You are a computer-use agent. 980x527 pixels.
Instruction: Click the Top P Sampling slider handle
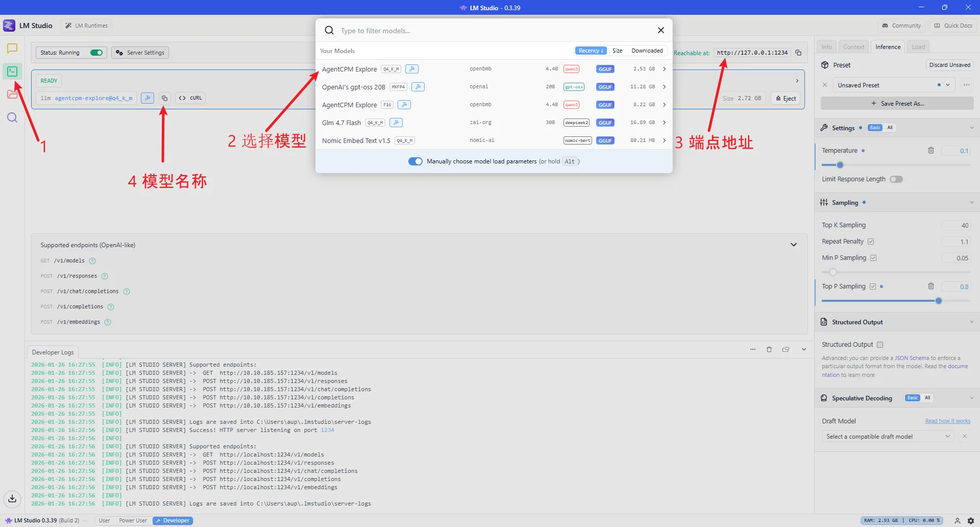pos(939,301)
